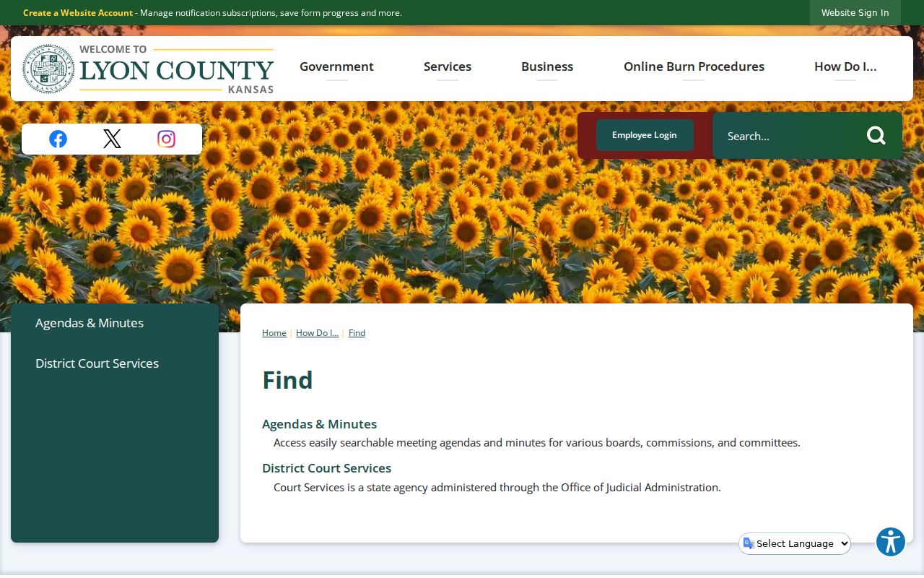Open District Court Services in the sidebar
The height and width of the screenshot is (578, 924).
[x=115, y=363]
